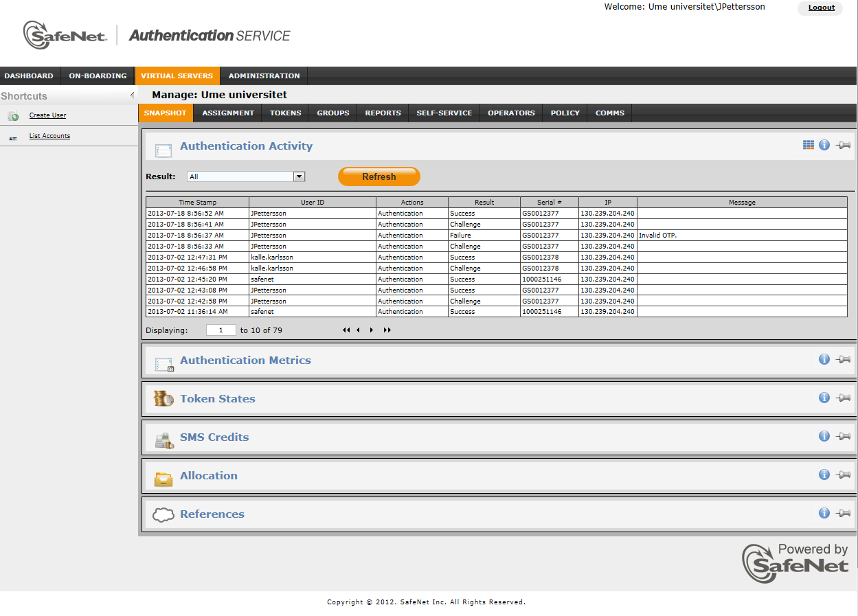This screenshot has width=858, height=616.
Task: Click the info icon for SMS Credits
Action: pos(824,436)
